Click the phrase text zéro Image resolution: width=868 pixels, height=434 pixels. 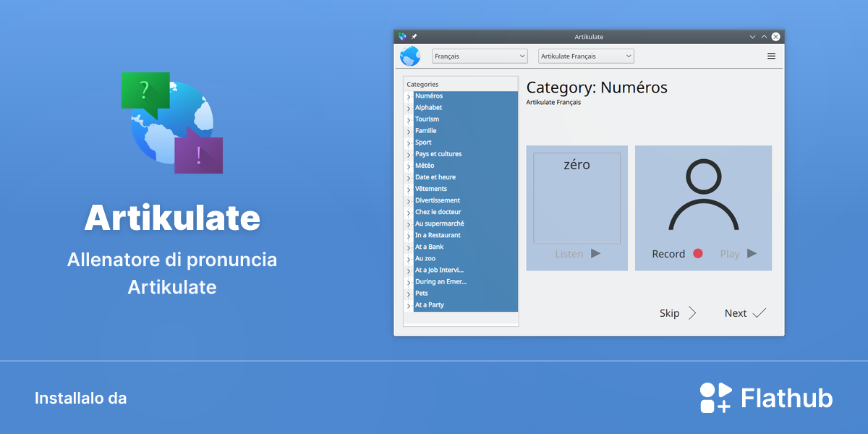click(x=576, y=164)
